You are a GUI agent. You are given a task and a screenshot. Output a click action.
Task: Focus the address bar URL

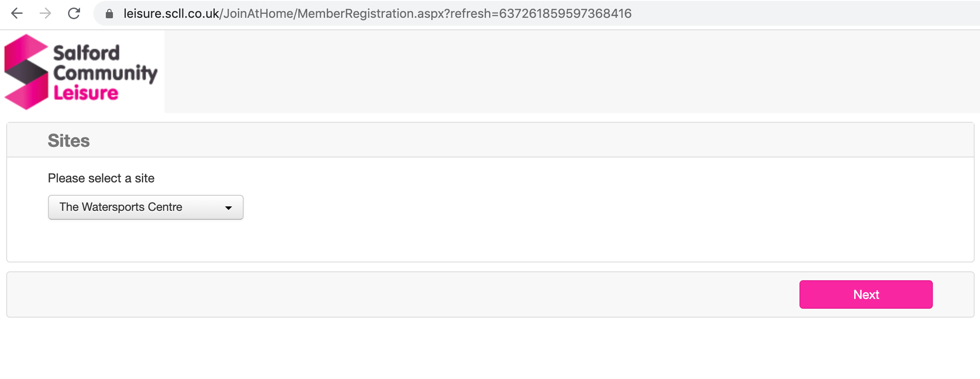coord(377,13)
